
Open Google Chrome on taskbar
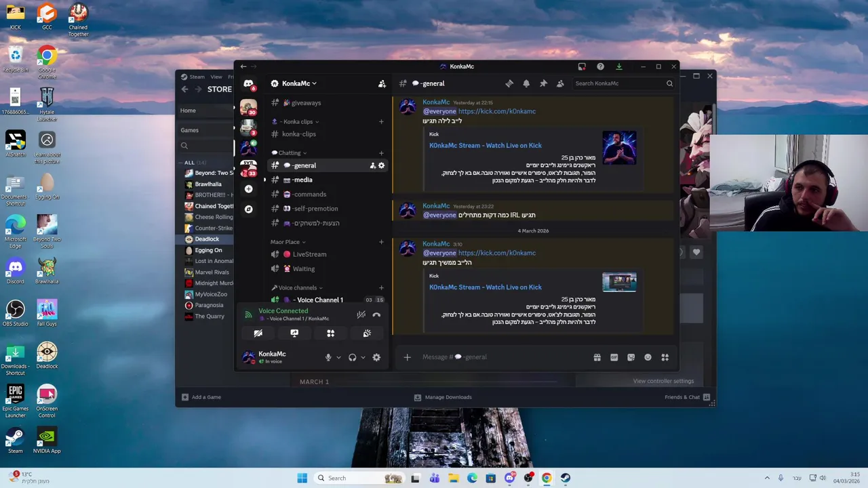coord(547,478)
